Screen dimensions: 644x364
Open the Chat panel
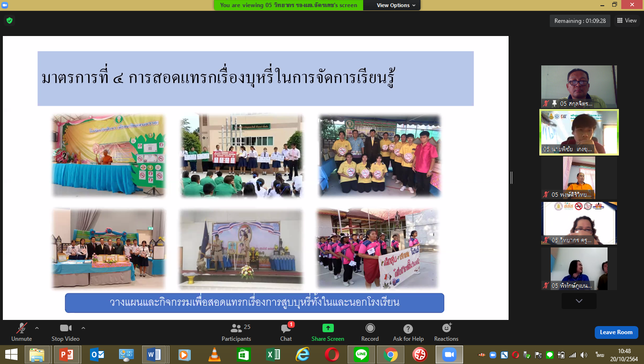coord(286,332)
